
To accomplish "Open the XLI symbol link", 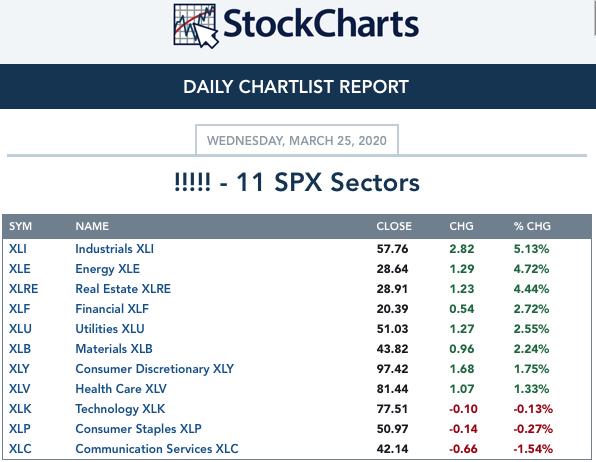I will [17, 249].
